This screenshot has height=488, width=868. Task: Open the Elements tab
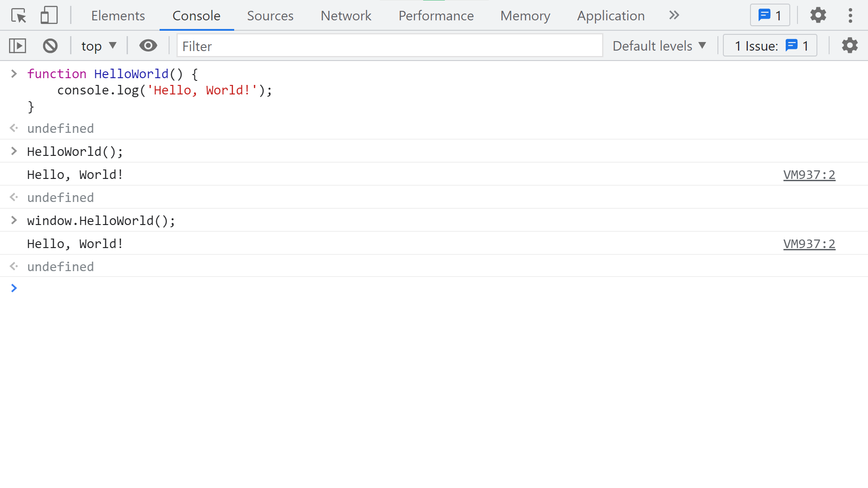click(x=118, y=16)
